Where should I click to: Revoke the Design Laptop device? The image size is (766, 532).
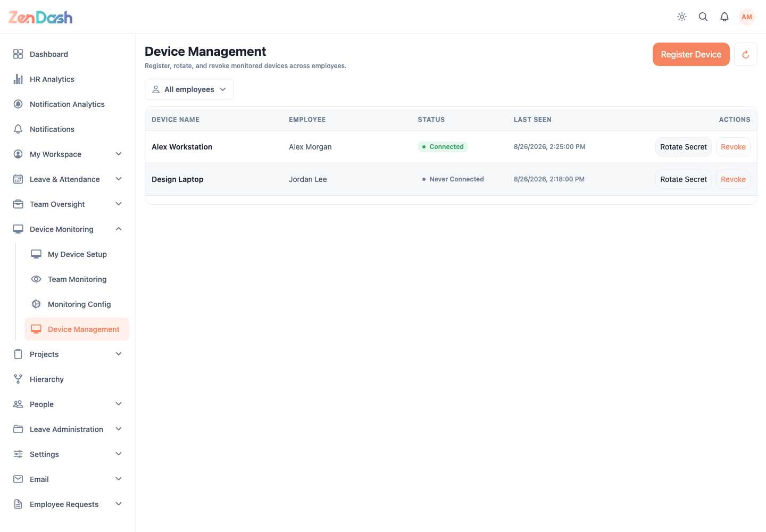point(733,179)
